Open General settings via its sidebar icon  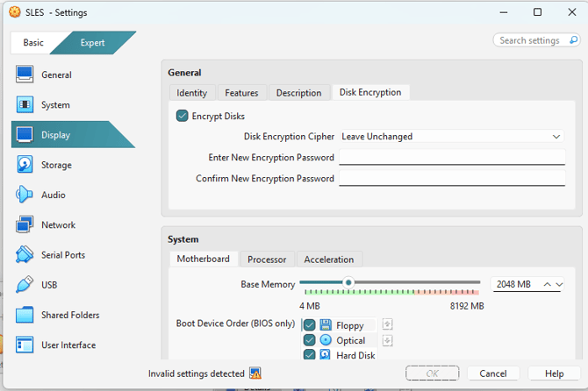[25, 75]
